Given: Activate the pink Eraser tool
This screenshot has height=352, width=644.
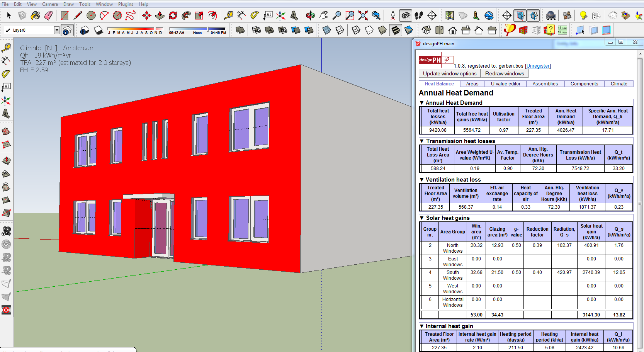Looking at the screenshot, I should tap(49, 15).
